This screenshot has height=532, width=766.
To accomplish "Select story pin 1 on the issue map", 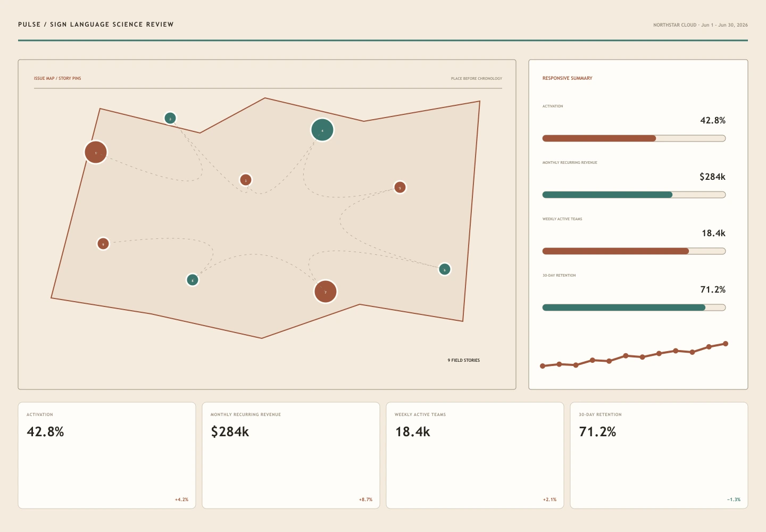I will (x=96, y=152).
